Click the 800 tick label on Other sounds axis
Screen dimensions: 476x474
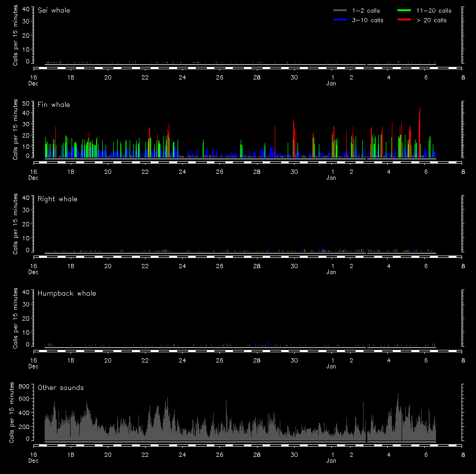coord(24,387)
